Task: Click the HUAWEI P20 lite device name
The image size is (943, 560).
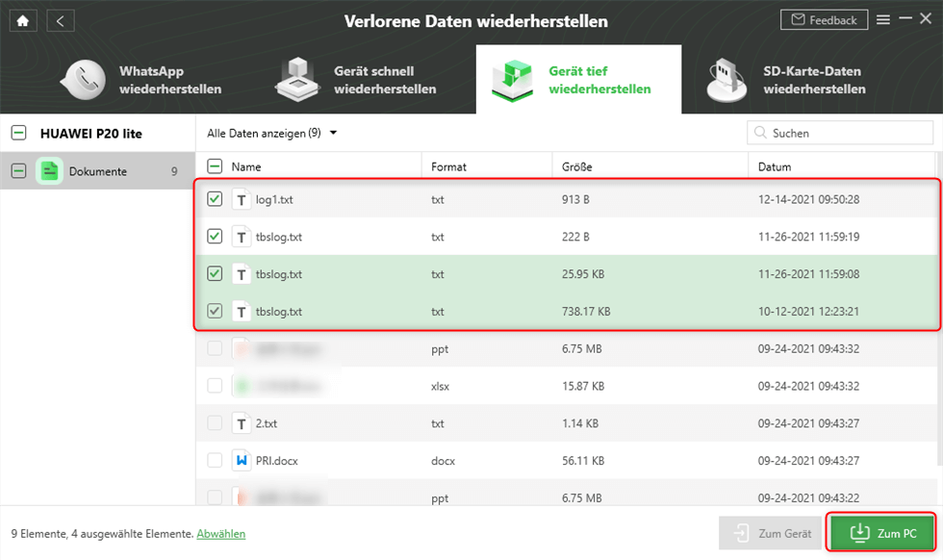Action: pos(90,134)
